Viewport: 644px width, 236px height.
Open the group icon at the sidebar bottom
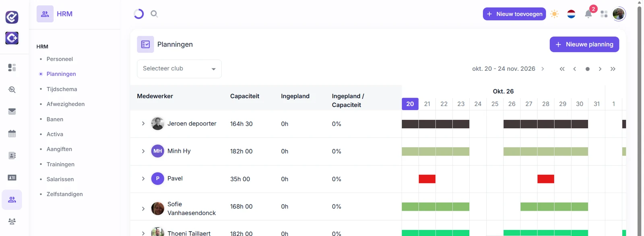coord(12,222)
